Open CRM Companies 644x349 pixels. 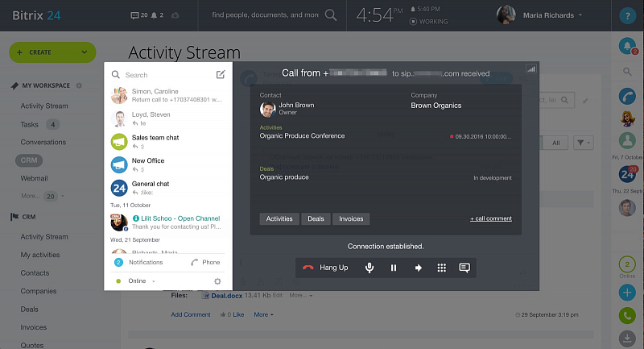[x=39, y=291]
